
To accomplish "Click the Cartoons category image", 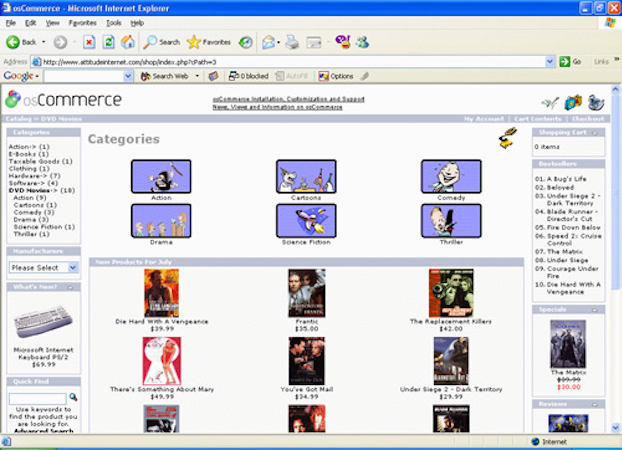I will (306, 177).
